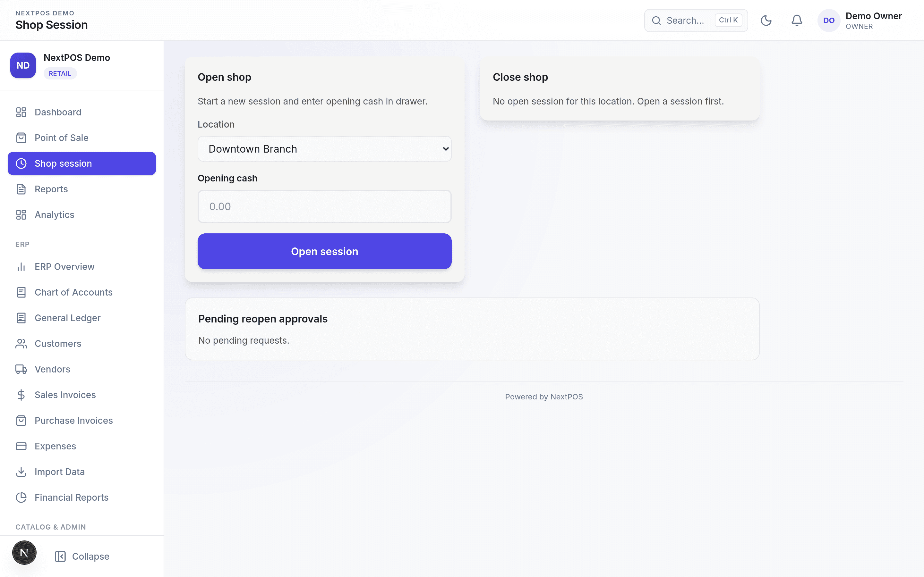Click the Ctrl K shortcut badge

tap(728, 20)
